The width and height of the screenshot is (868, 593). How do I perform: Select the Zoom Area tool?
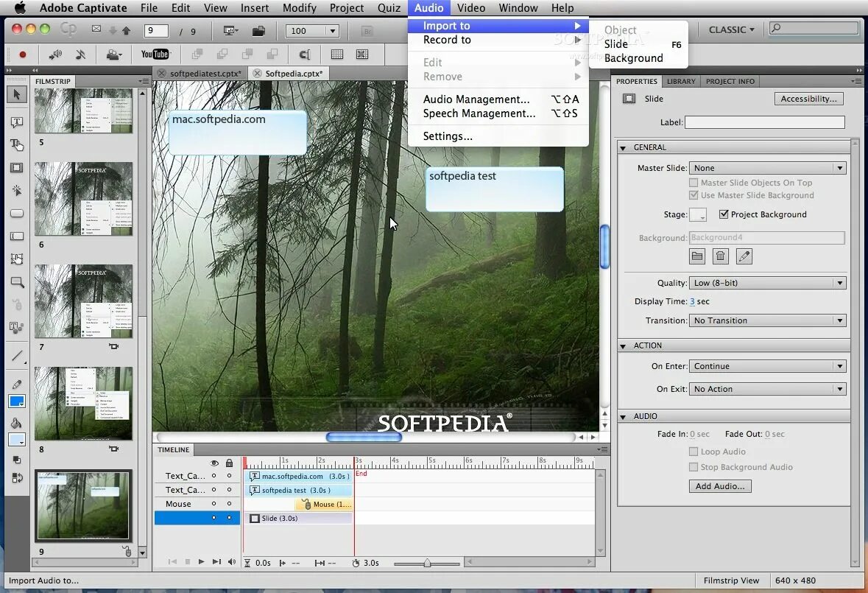click(x=17, y=282)
